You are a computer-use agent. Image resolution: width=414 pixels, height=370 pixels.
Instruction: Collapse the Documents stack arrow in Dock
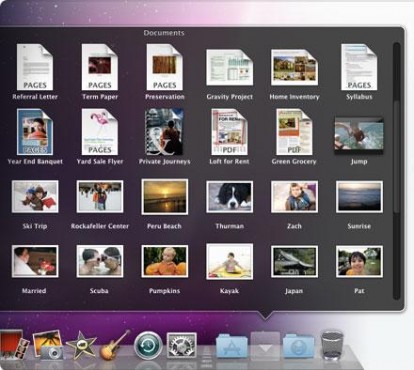click(x=265, y=346)
